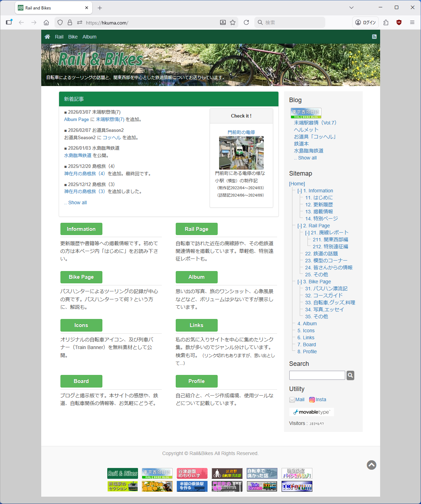Viewport: 421px width, 504px height.
Task: Click the scroll-to-top arrow button
Action: click(371, 465)
